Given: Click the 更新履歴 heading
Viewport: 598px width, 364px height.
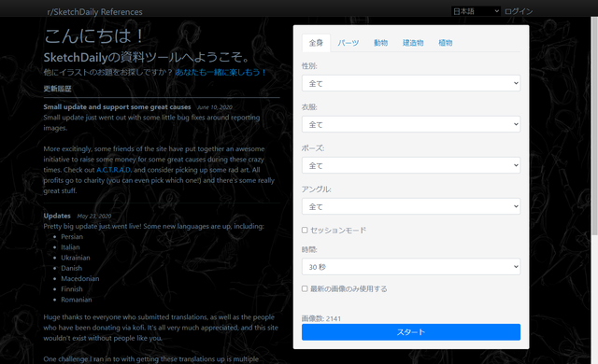Looking at the screenshot, I should pyautogui.click(x=57, y=89).
